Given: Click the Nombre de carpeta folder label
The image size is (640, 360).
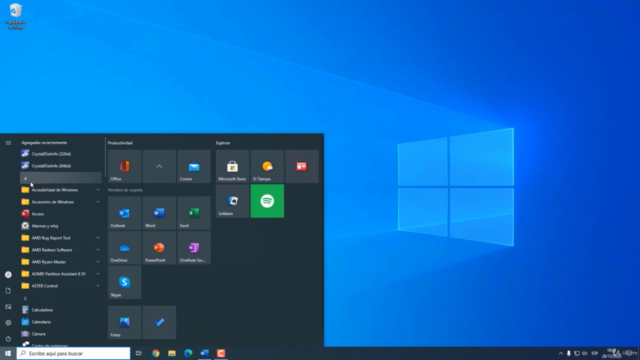Looking at the screenshot, I should click(125, 190).
